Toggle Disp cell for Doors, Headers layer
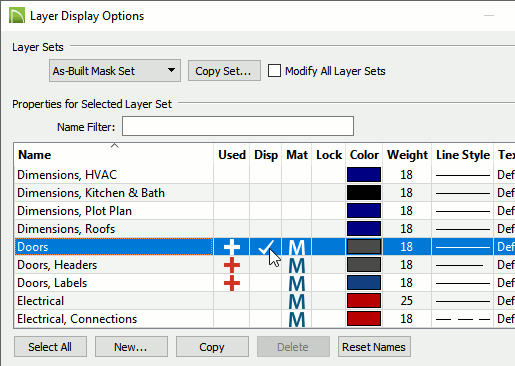This screenshot has height=366, width=515. [266, 265]
